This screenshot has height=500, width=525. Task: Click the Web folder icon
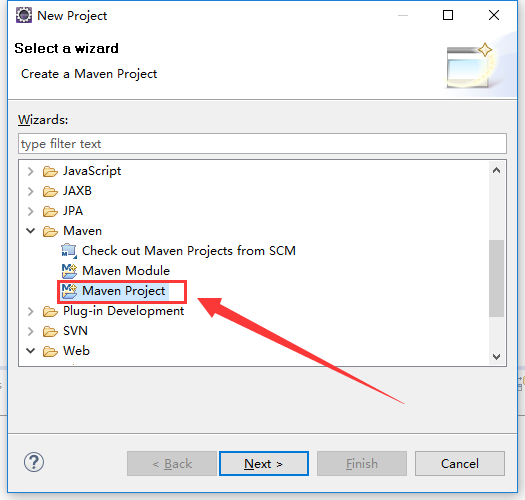click(50, 351)
